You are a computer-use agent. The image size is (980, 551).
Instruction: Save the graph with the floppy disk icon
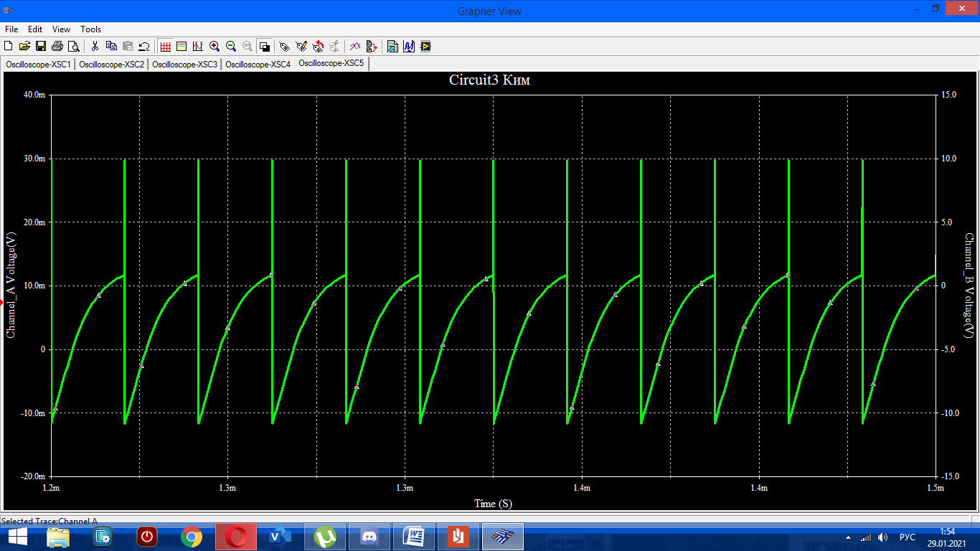pyautogui.click(x=41, y=47)
